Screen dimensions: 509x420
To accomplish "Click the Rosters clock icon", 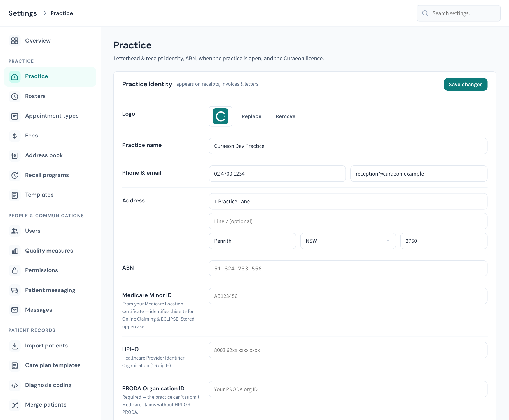I will [x=15, y=96].
